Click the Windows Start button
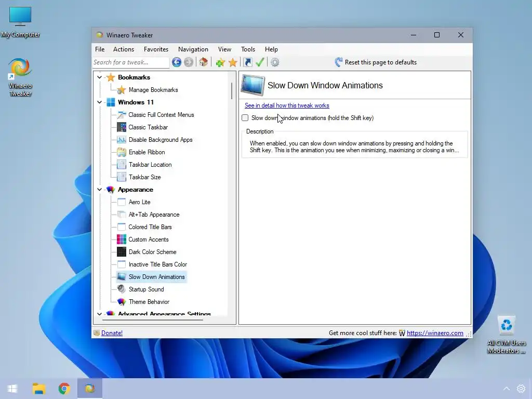 tap(12, 389)
